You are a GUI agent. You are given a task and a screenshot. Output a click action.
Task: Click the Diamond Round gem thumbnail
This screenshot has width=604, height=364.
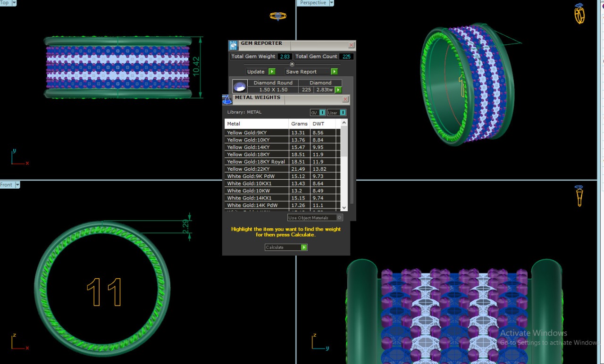(240, 86)
